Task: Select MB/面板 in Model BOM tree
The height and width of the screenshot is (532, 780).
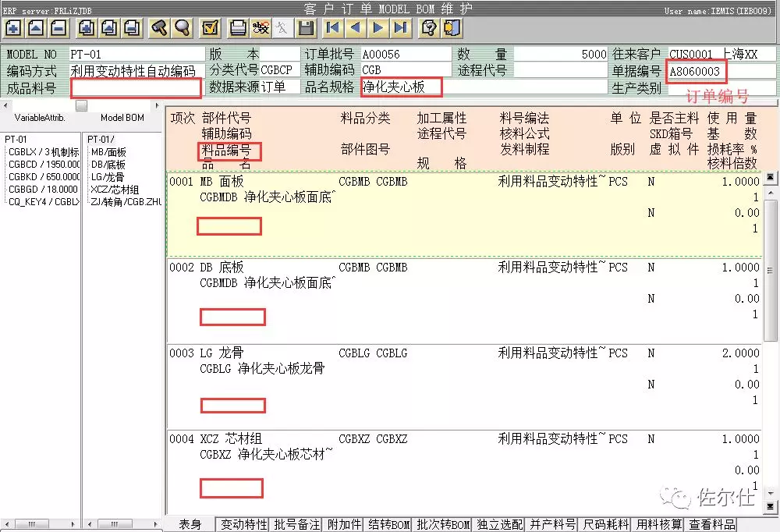Action: tap(108, 152)
